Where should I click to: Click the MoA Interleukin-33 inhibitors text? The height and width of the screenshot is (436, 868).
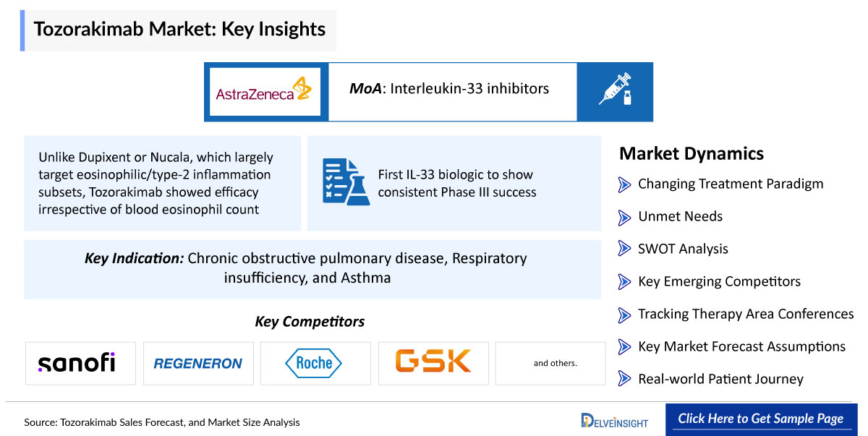449,89
